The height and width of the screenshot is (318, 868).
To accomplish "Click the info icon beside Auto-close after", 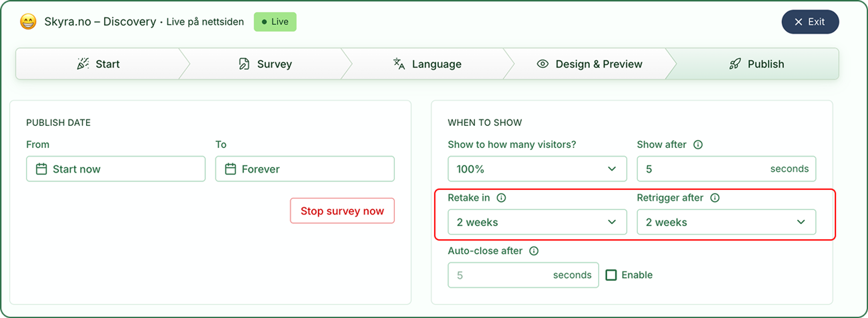I will (534, 251).
